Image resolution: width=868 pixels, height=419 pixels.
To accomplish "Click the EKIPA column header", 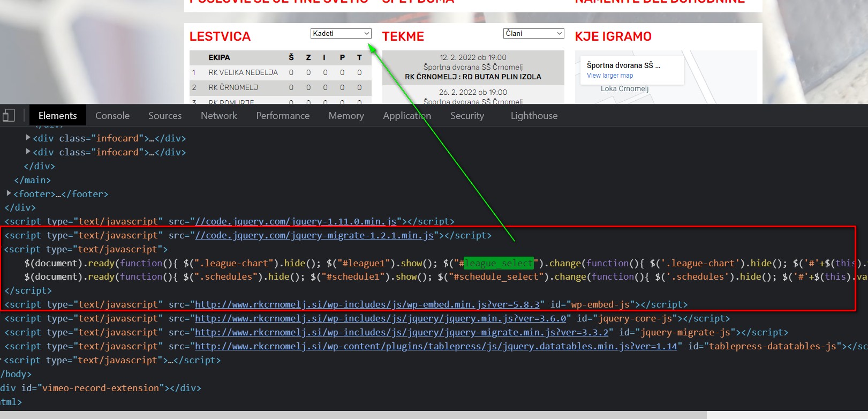I will coord(219,57).
